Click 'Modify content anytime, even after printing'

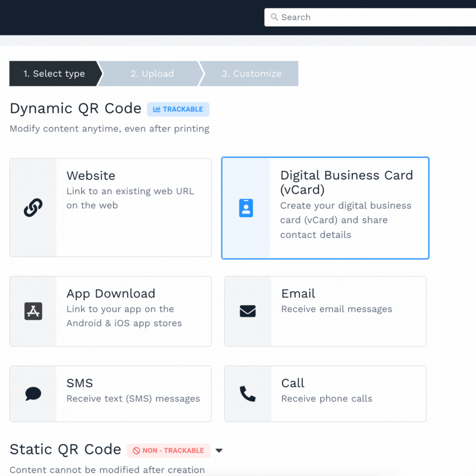click(x=110, y=129)
